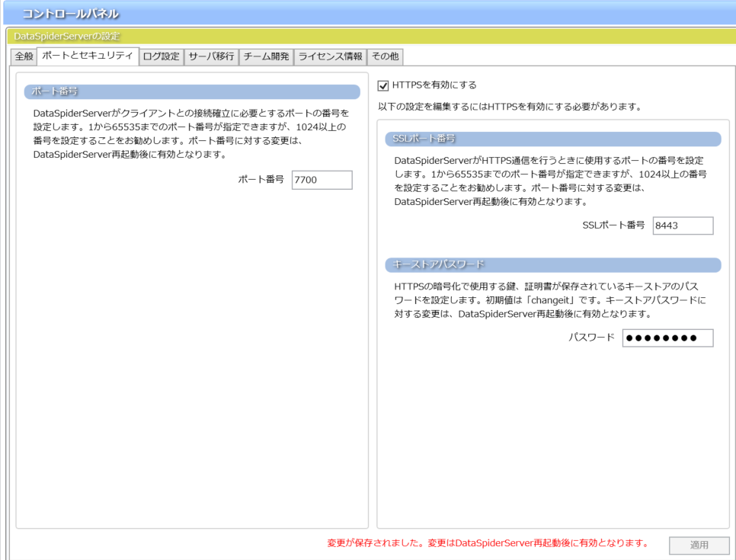Viewport: 736px width, 560px height.
Task: Click the キーストアパスワード section header
Action: coord(553,264)
